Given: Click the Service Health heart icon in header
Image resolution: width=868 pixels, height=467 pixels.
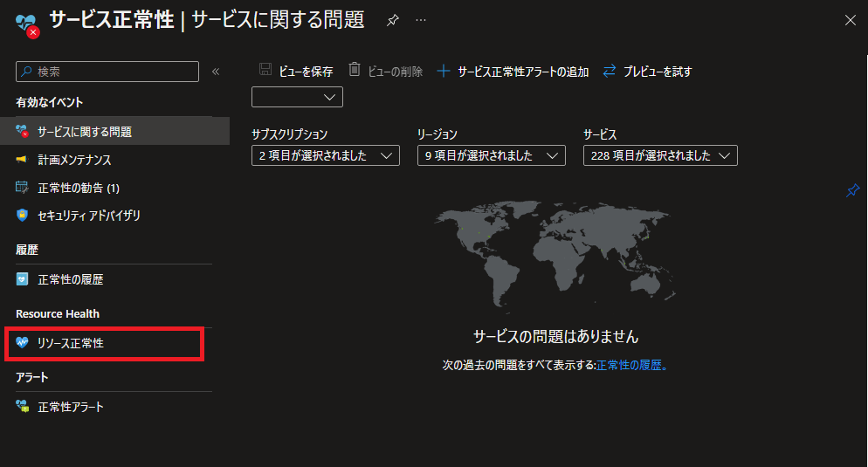Looking at the screenshot, I should click(x=27, y=25).
